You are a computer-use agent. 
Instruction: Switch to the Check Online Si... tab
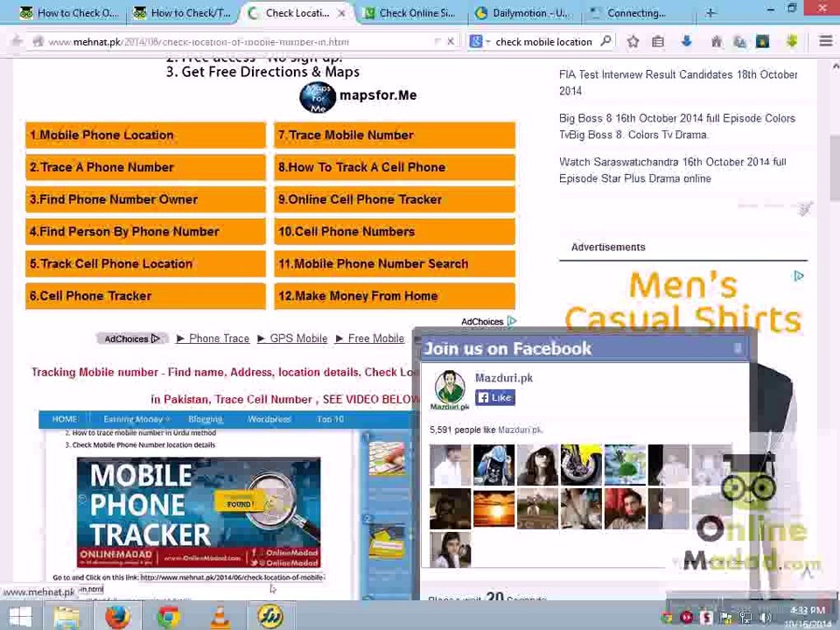tap(409, 13)
